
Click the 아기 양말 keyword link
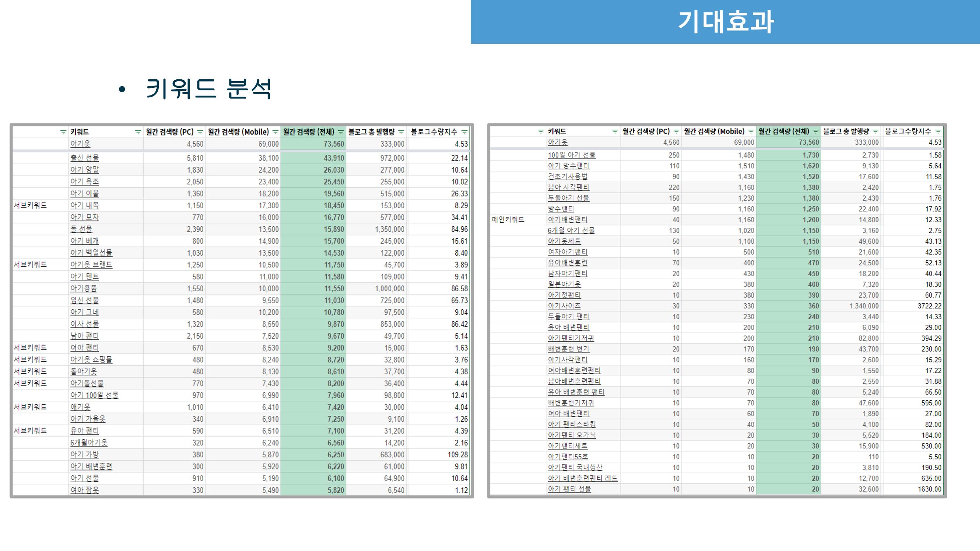tap(85, 170)
